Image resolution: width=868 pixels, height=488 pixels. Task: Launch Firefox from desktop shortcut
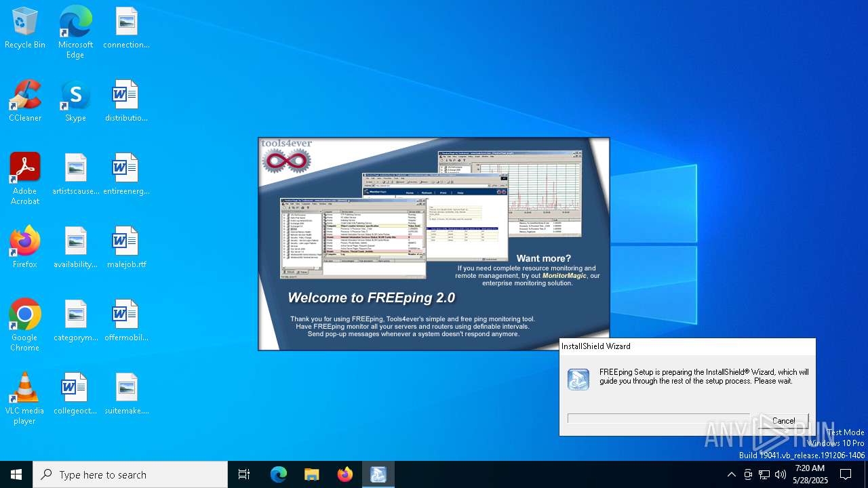pos(25,248)
